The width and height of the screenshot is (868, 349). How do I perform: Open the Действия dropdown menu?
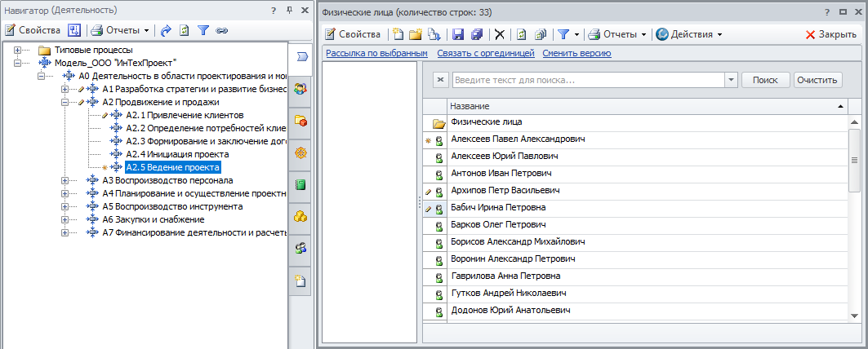coord(688,34)
